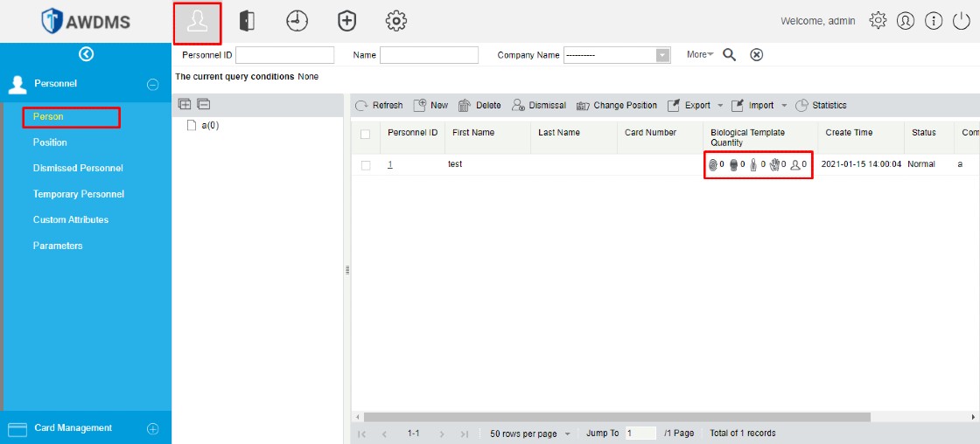The width and height of the screenshot is (980, 444).
Task: Click the panel splitter handle
Action: click(346, 270)
